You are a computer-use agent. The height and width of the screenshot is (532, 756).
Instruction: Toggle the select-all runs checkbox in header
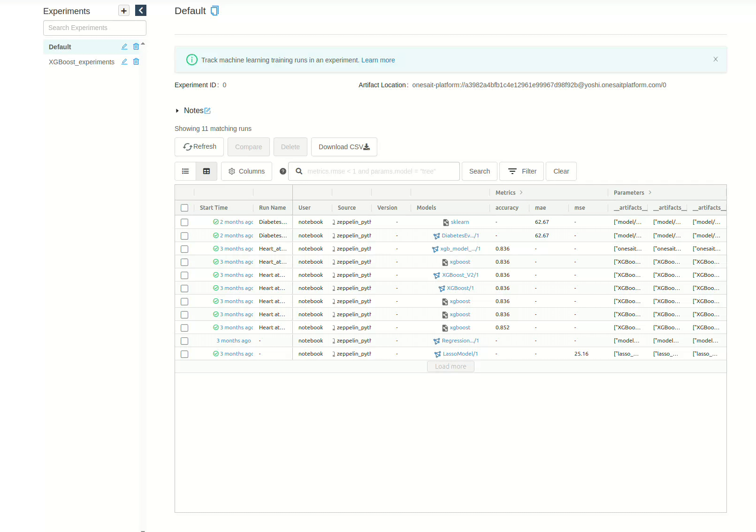(184, 208)
